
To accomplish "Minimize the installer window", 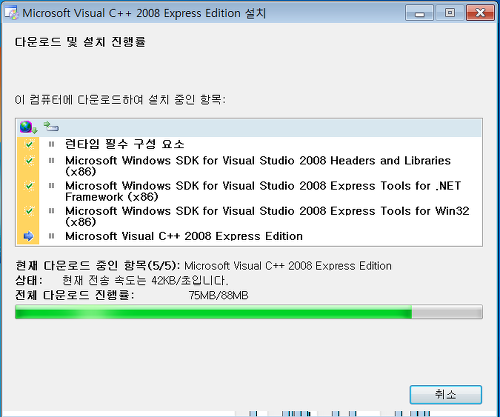I will tap(419, 13).
